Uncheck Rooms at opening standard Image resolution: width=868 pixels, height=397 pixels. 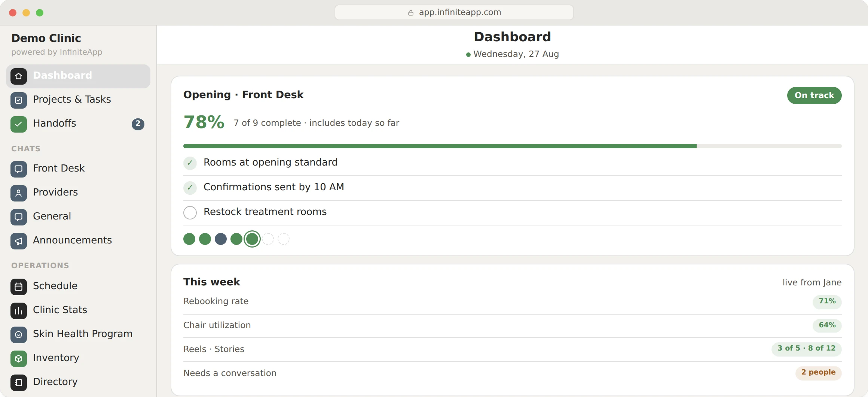pyautogui.click(x=190, y=163)
